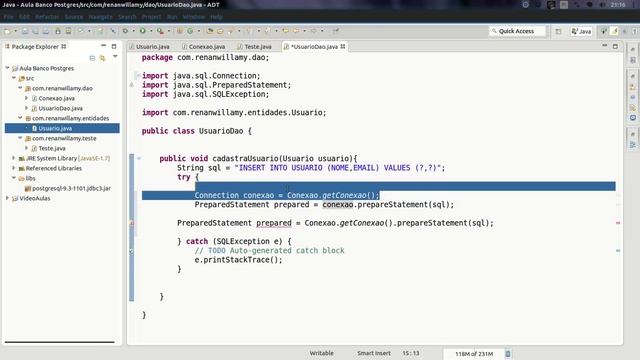640x360 pixels.
Task: Select the Java perspective button
Action: point(581,31)
